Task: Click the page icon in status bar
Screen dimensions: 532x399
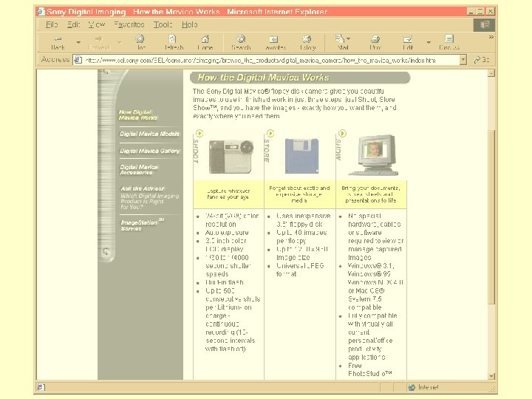Action: click(x=41, y=387)
